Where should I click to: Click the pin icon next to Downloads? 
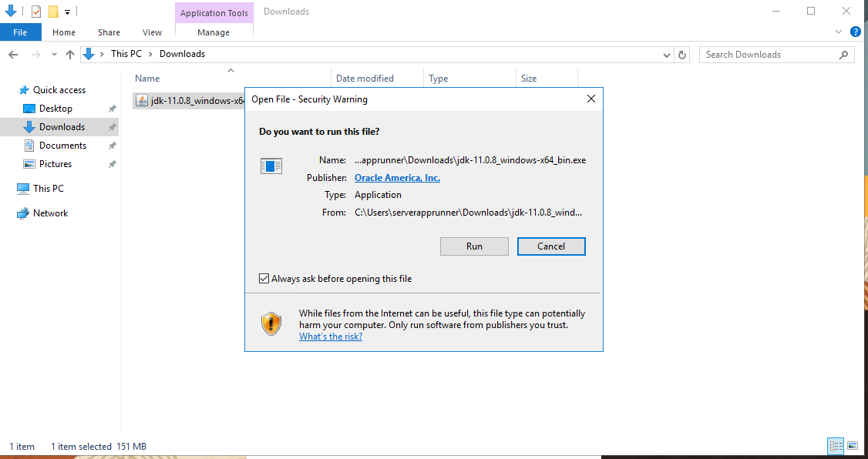pyautogui.click(x=112, y=127)
